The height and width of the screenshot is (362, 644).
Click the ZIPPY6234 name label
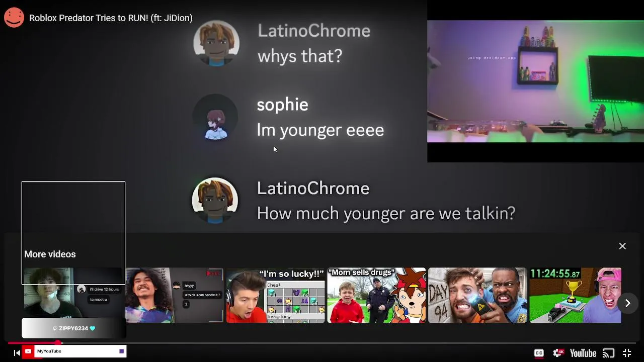pyautogui.click(x=73, y=328)
